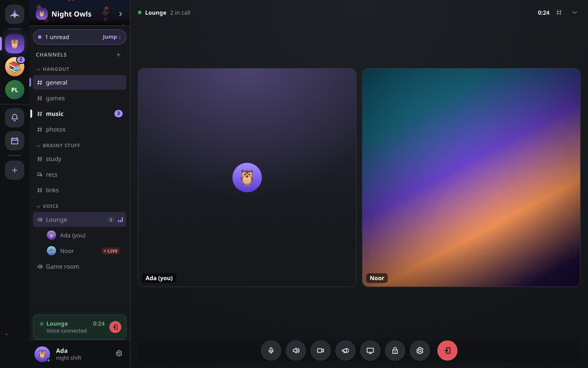Collapse call view with header chevron down
The height and width of the screenshot is (368, 588).
click(x=574, y=13)
